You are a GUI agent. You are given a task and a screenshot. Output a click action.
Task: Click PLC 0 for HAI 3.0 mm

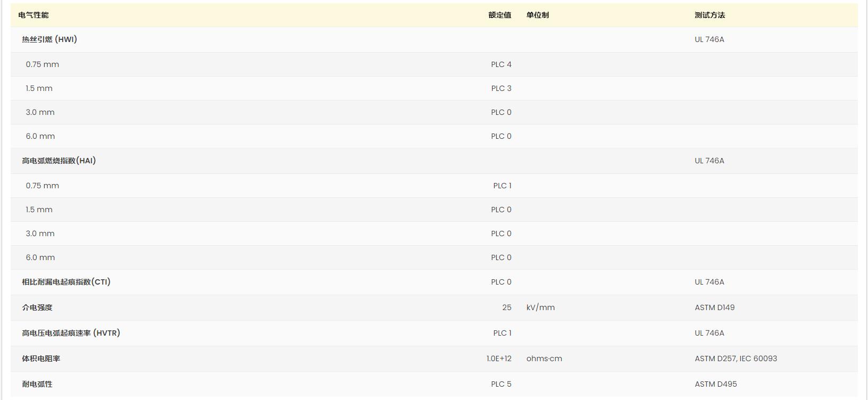[x=501, y=234]
